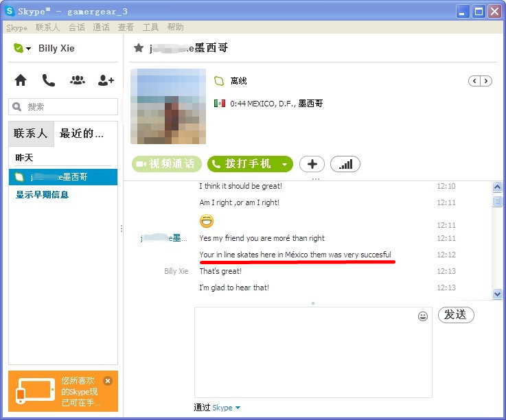Click the 12:12 timestamp
This screenshot has width=506, height=420.
click(x=446, y=255)
